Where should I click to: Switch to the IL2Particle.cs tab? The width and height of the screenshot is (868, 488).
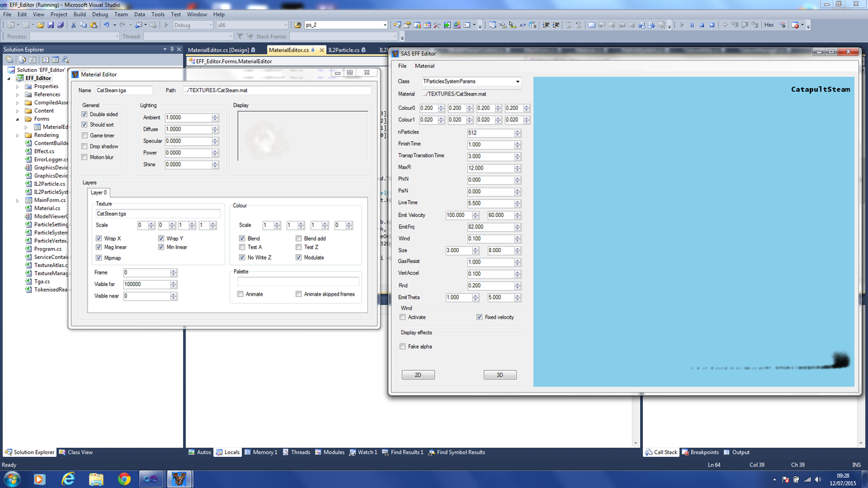(x=342, y=49)
